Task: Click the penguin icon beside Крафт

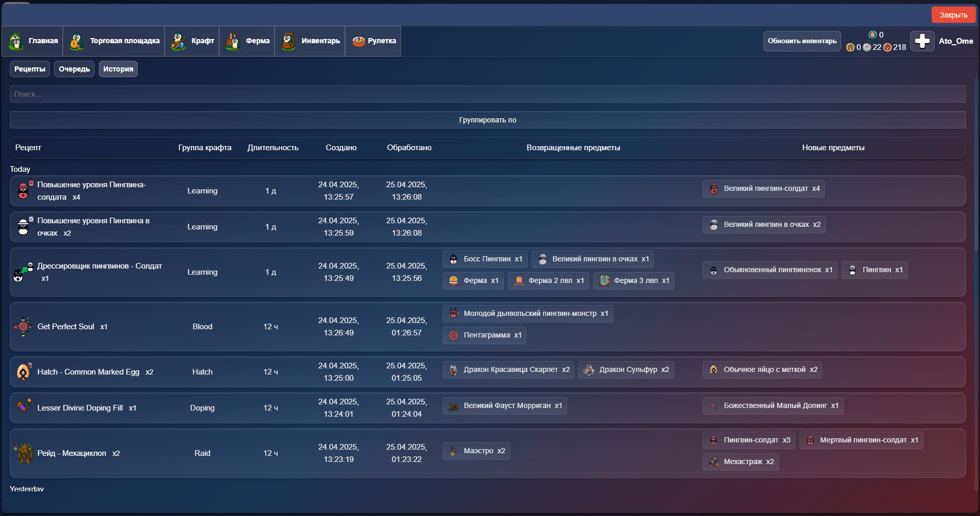Action: (178, 41)
